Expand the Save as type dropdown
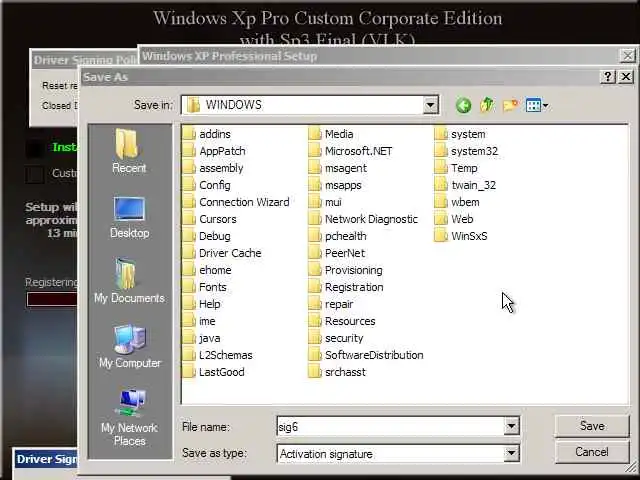 pos(511,453)
